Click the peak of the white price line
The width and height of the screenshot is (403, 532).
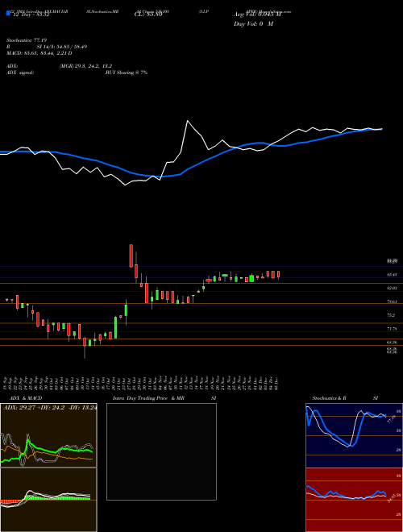coord(187,120)
